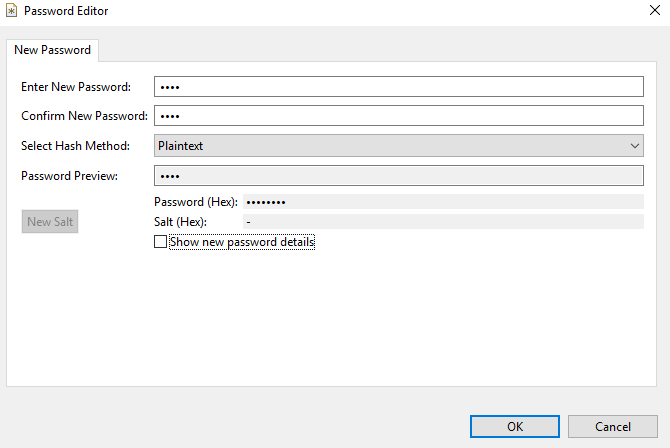Click the Password (Hex) value field
Image resolution: width=670 pixels, height=448 pixels.
click(443, 202)
